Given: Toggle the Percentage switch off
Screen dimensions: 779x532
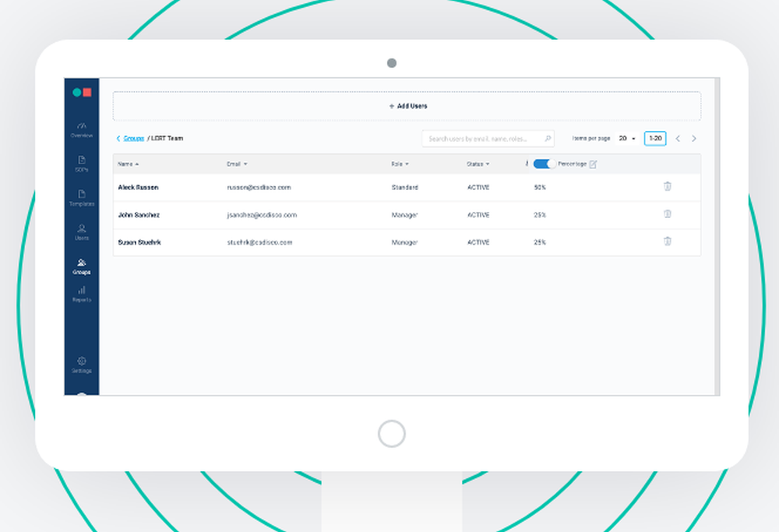Looking at the screenshot, I should [x=545, y=164].
